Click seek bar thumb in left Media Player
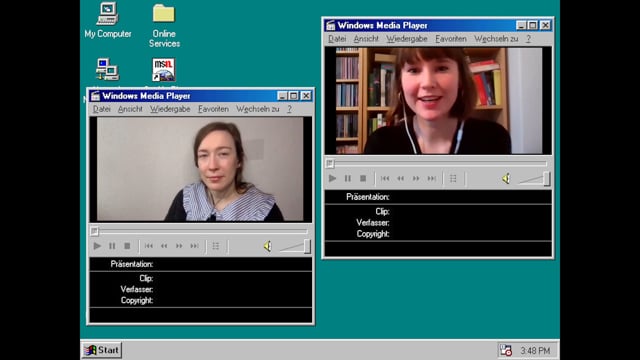The image size is (640, 360). [94, 231]
